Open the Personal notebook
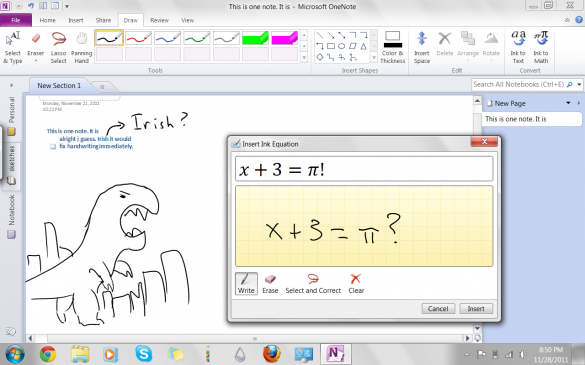This screenshot has height=365, width=585. 11,116
